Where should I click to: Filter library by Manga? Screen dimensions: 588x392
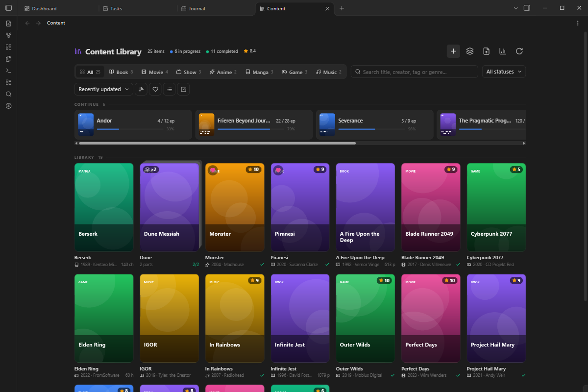pos(259,72)
